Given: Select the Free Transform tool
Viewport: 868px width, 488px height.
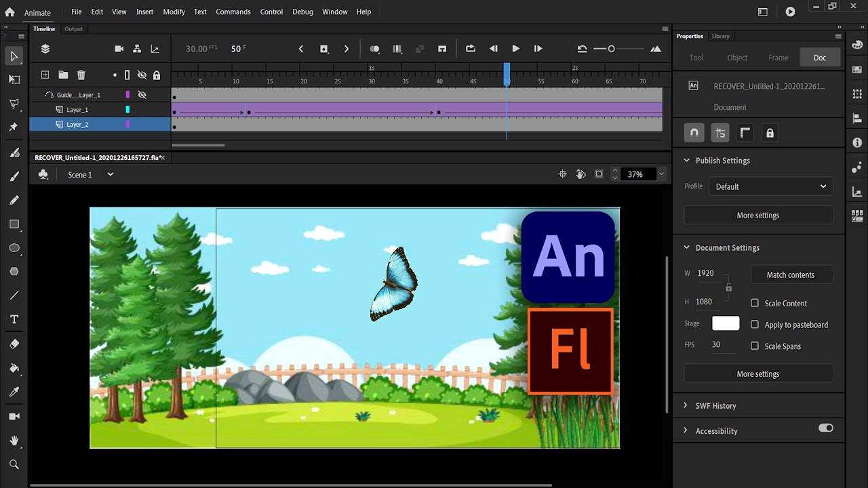Looking at the screenshot, I should pyautogui.click(x=14, y=79).
